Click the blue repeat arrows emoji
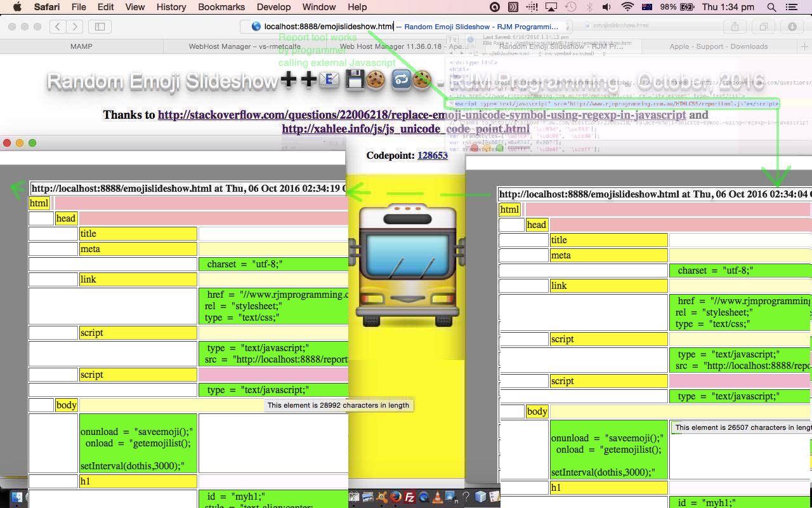 [x=402, y=80]
